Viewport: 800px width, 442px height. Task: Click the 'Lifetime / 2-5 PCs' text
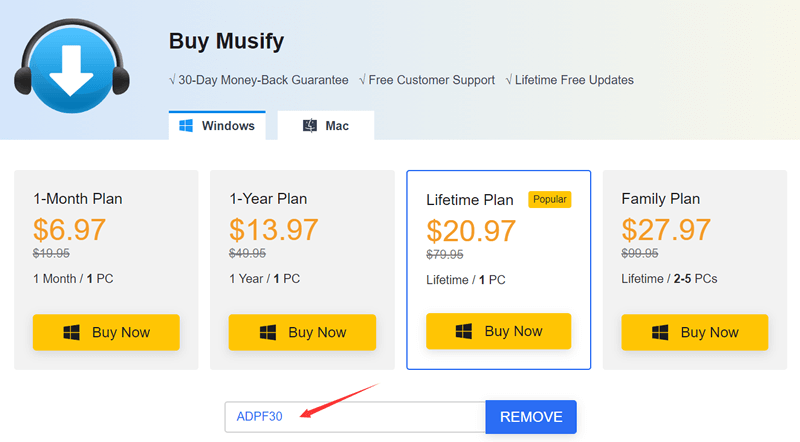(x=669, y=279)
